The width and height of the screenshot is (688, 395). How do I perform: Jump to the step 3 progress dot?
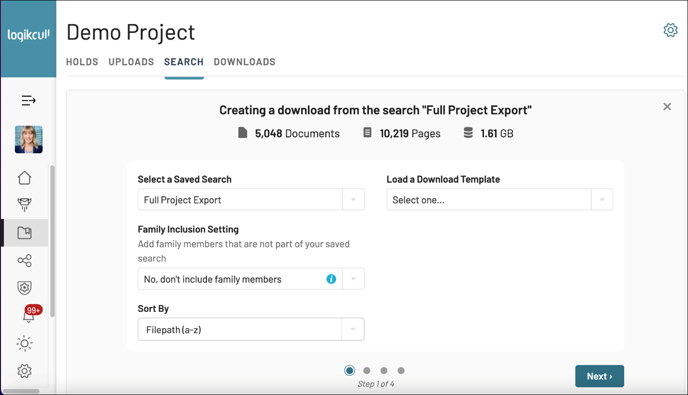click(x=384, y=370)
